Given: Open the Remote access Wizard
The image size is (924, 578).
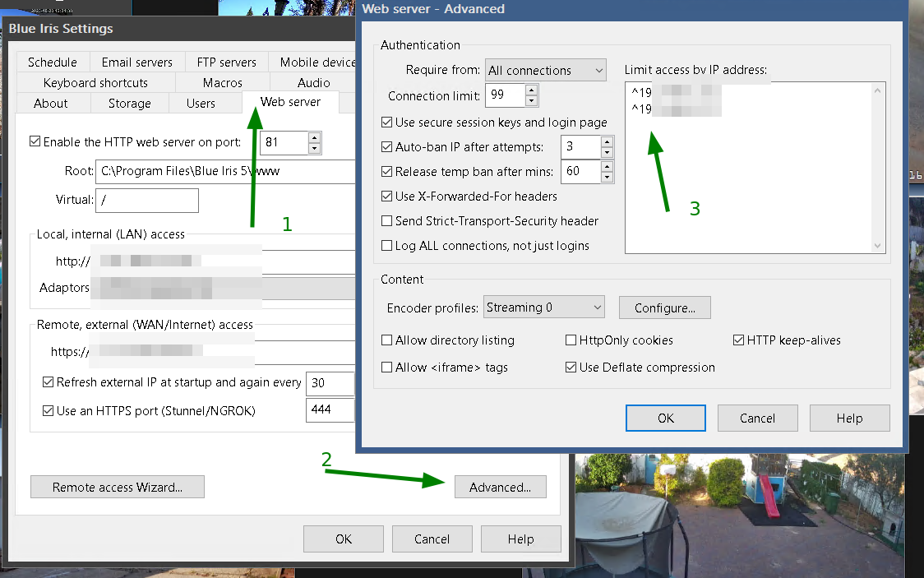Looking at the screenshot, I should (117, 488).
